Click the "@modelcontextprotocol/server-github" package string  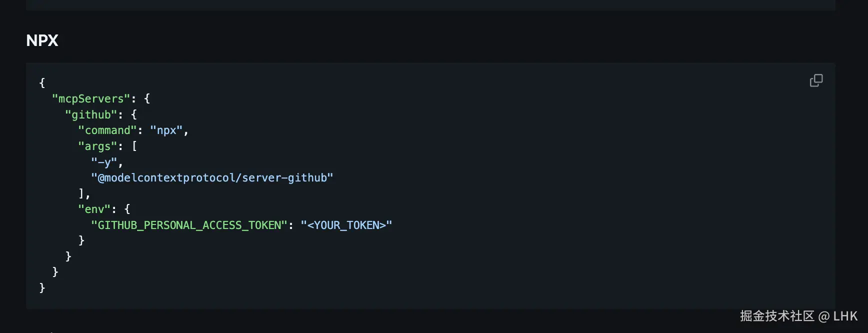[212, 178]
